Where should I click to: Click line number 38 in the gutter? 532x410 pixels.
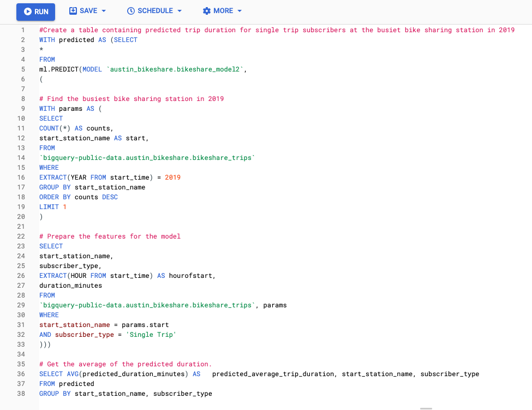(x=21, y=393)
